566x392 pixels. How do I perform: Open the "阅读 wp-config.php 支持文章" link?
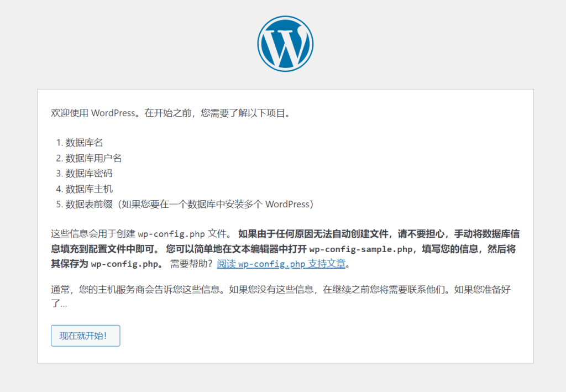tap(281, 264)
